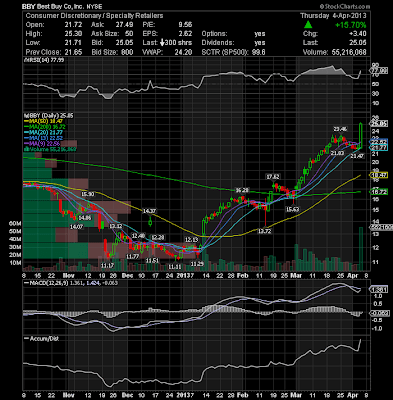
Task: Click the 14.07 price label
Action: pyautogui.click(x=76, y=227)
